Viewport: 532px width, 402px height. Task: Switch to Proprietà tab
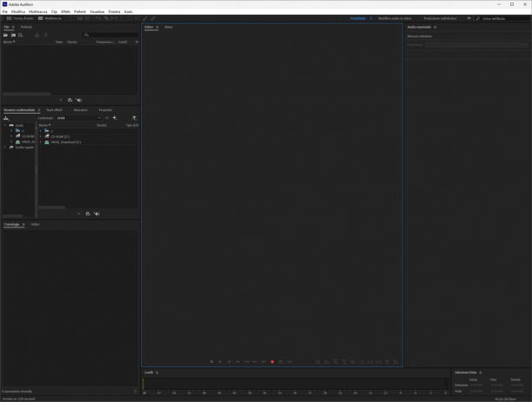(x=105, y=110)
